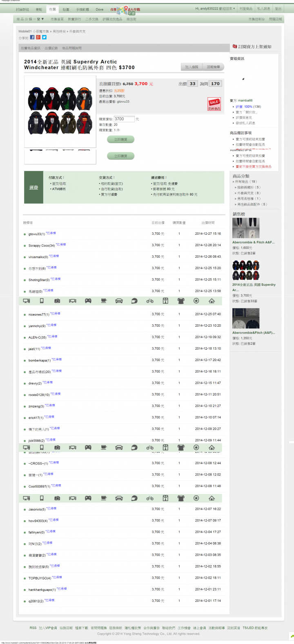The image size is (294, 644).
Task: Click the RSS link in the footer
Action: (x=33, y=628)
